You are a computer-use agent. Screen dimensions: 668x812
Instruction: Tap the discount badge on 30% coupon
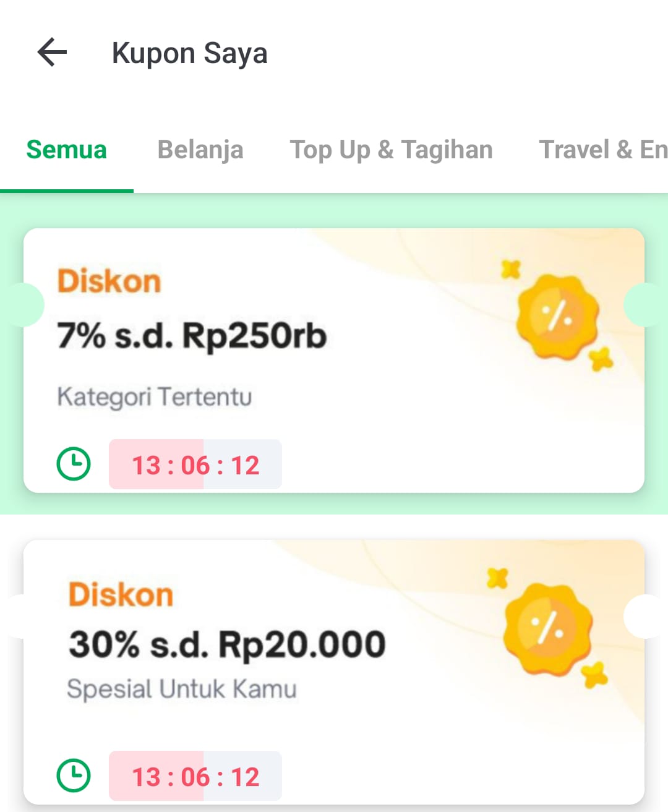[547, 628]
